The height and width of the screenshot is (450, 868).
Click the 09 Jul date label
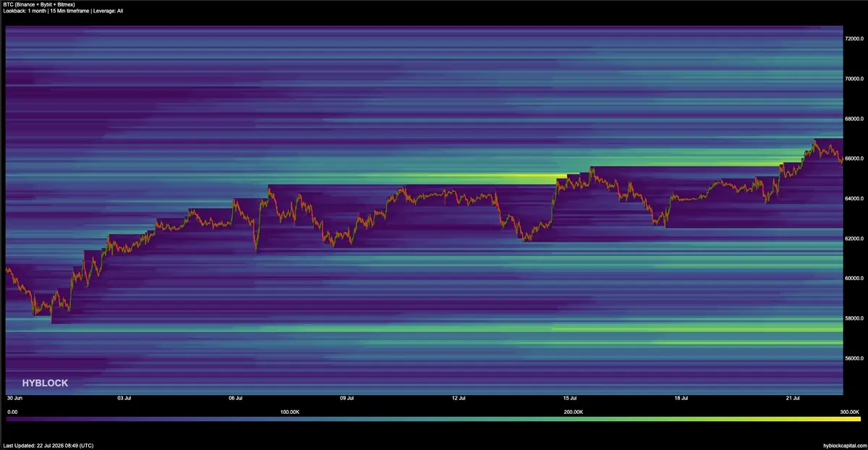click(346, 398)
